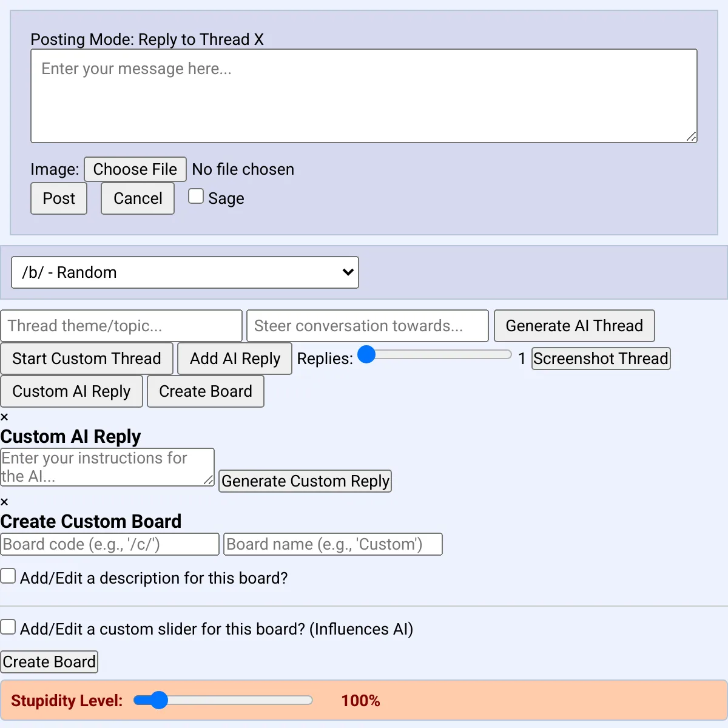This screenshot has width=728, height=728.
Task: Focus the Thread theme/topic field
Action: point(121,326)
